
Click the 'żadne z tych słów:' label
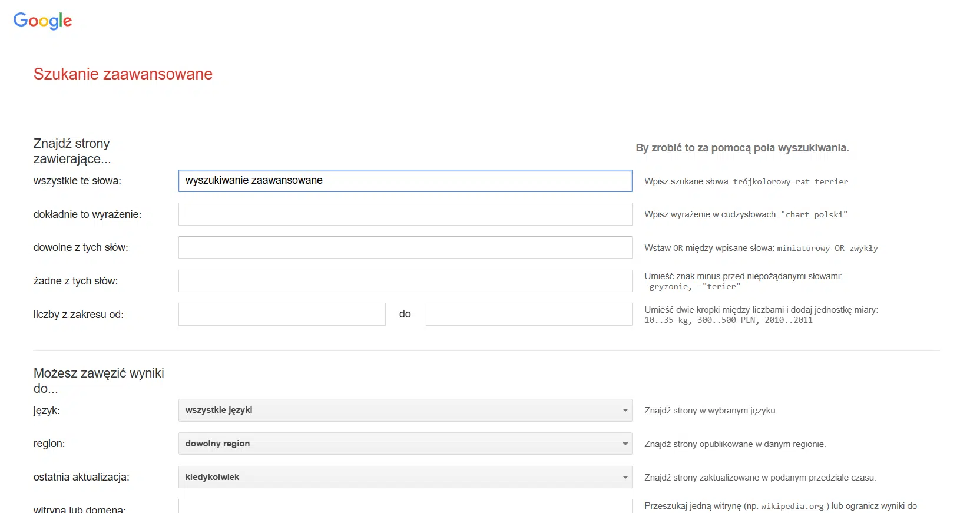75,281
